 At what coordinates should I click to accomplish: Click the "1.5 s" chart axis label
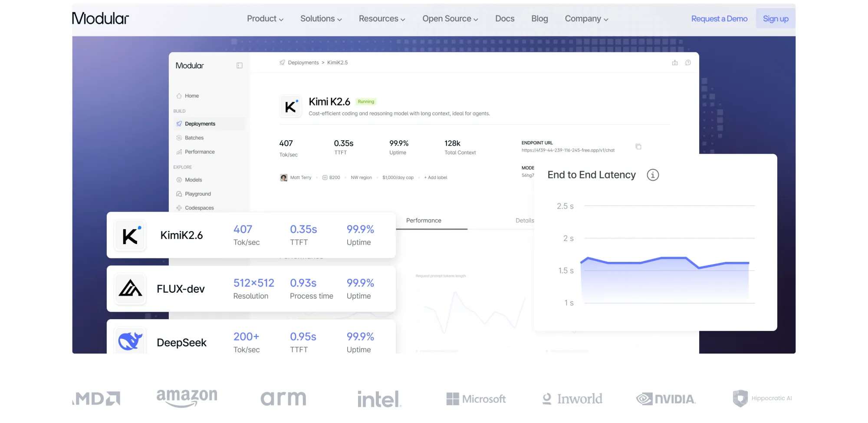click(x=566, y=271)
